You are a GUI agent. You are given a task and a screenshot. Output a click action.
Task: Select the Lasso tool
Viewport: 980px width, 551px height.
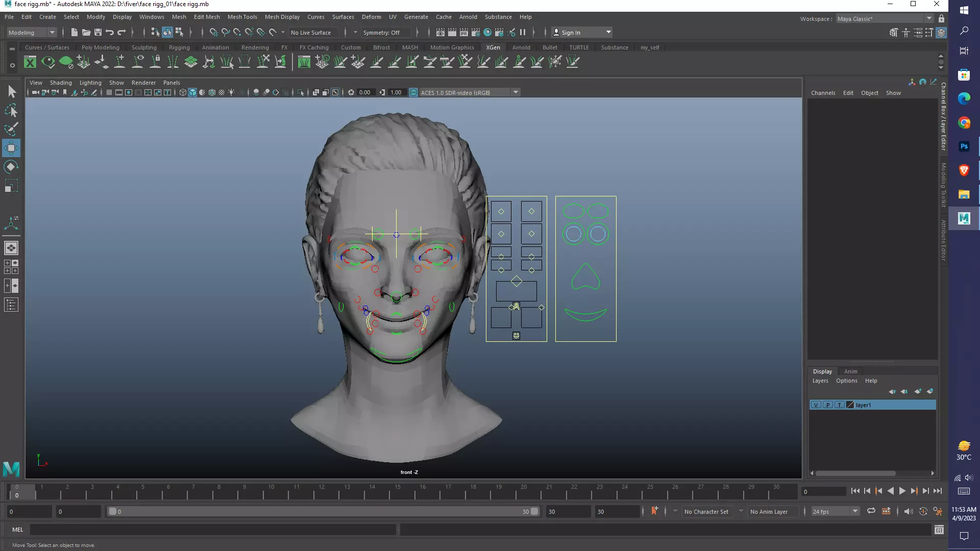click(11, 111)
